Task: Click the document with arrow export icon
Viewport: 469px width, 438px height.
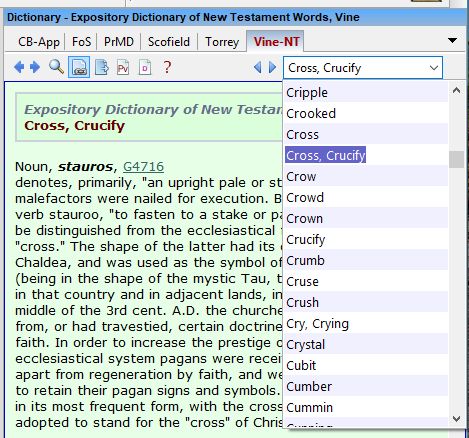Action: (102, 67)
